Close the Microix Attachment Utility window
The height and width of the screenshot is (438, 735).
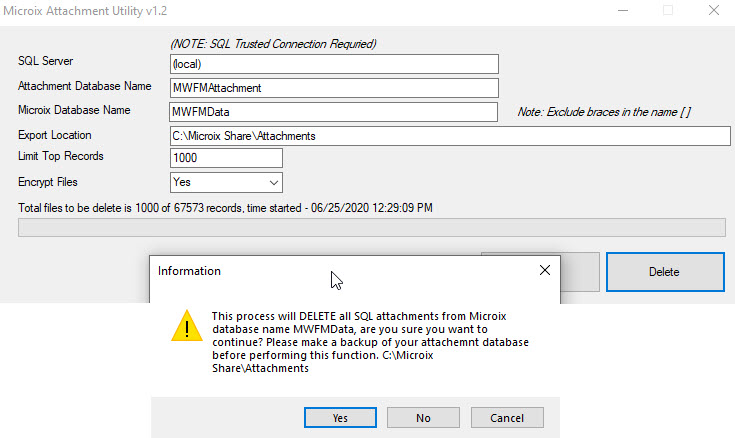click(712, 10)
